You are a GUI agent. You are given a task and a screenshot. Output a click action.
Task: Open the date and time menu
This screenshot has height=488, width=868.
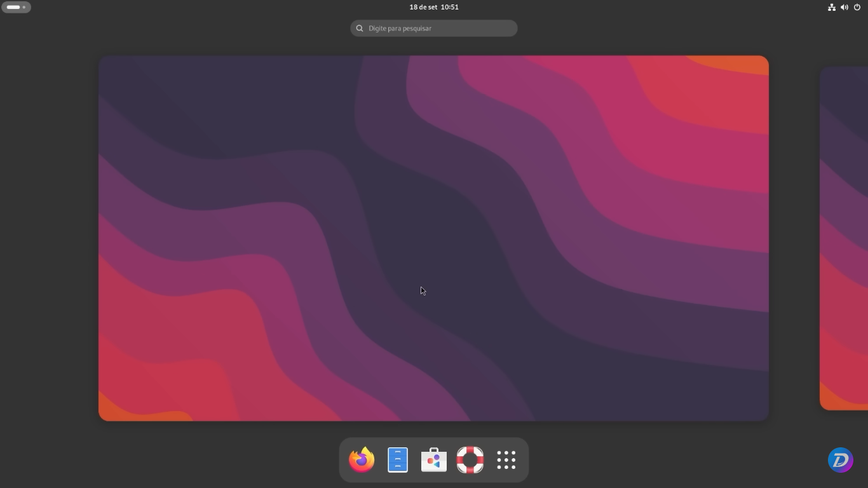(434, 7)
